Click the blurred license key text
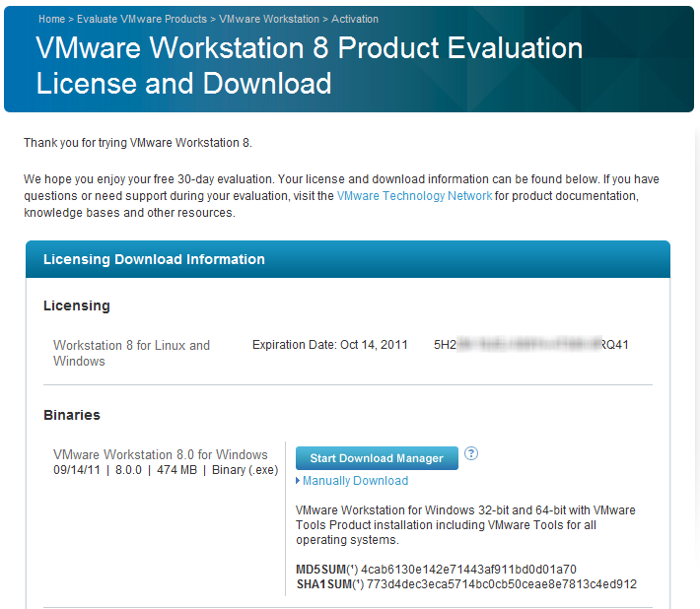The width and height of the screenshot is (700, 609). 531,345
